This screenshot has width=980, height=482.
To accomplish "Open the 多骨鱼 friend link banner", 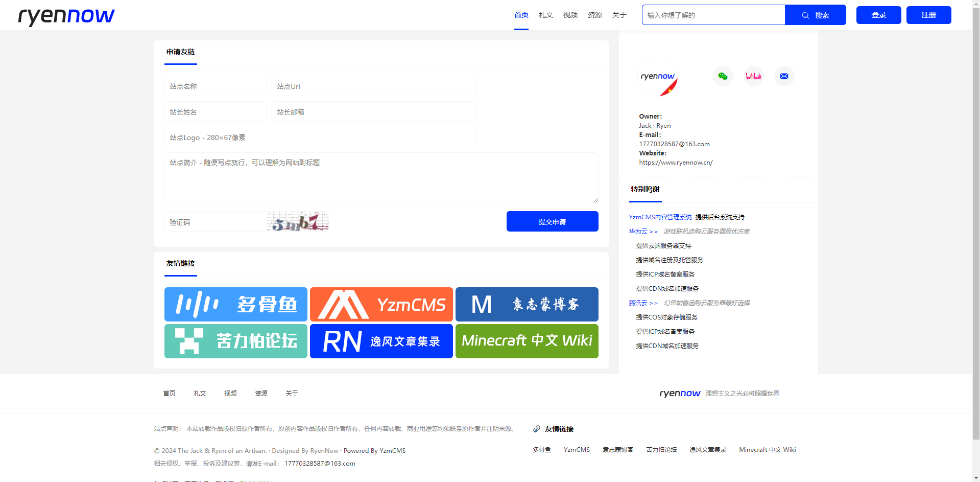I will [236, 304].
